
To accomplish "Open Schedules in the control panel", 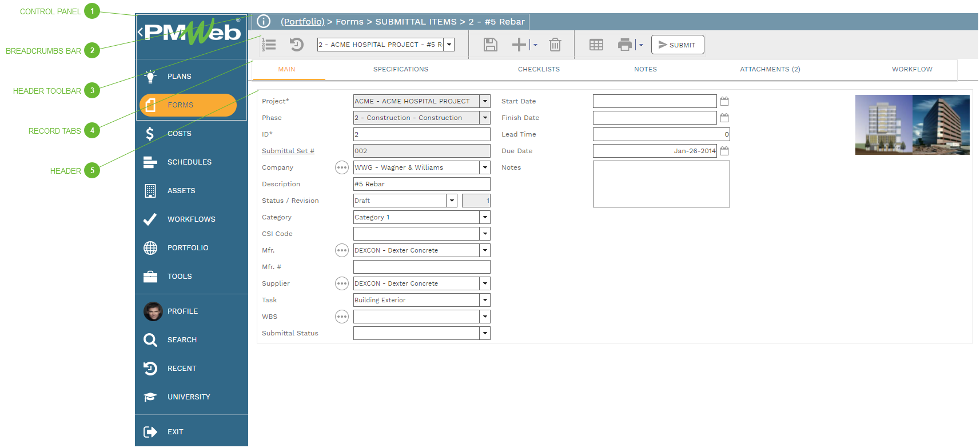I will click(x=189, y=162).
